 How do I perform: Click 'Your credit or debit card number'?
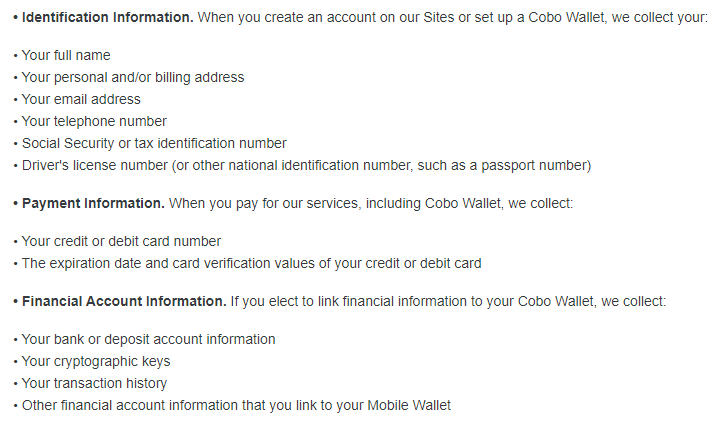point(121,241)
